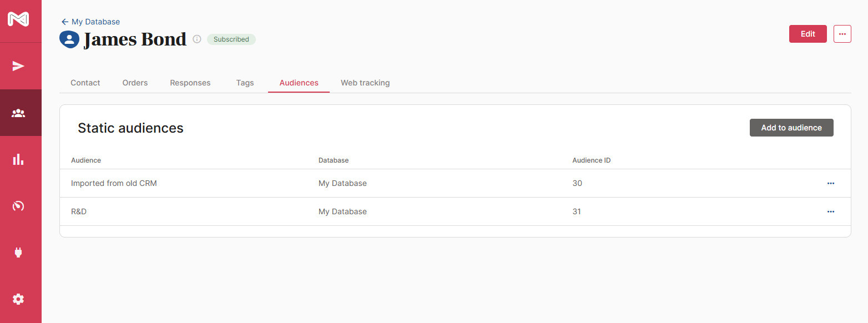
Task: Open the mailings paper plane icon
Action: click(x=18, y=67)
